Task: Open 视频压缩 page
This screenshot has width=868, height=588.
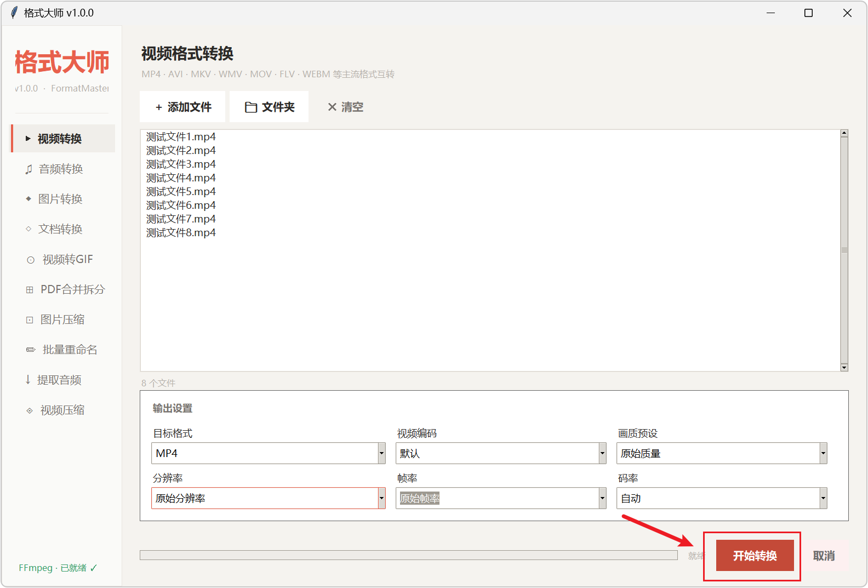Action: pyautogui.click(x=63, y=410)
